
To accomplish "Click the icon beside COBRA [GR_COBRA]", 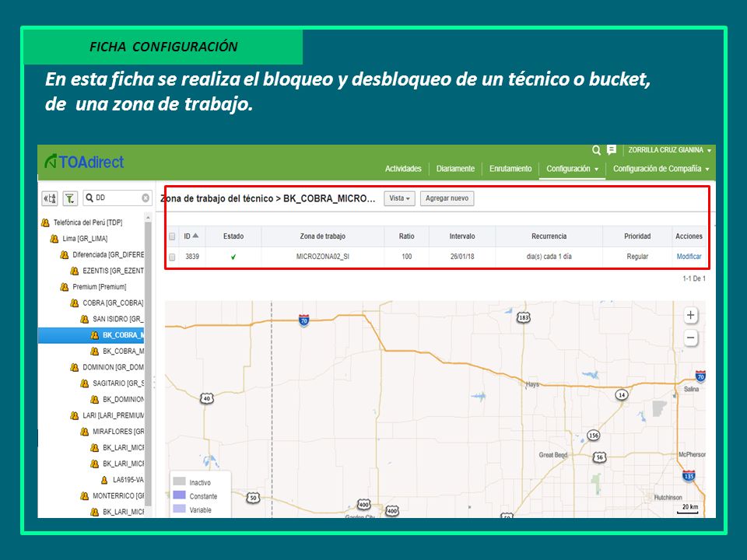I will 75,303.
